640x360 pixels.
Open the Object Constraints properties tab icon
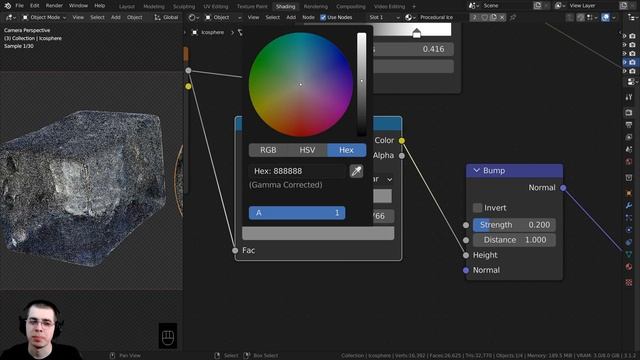pos(629,242)
